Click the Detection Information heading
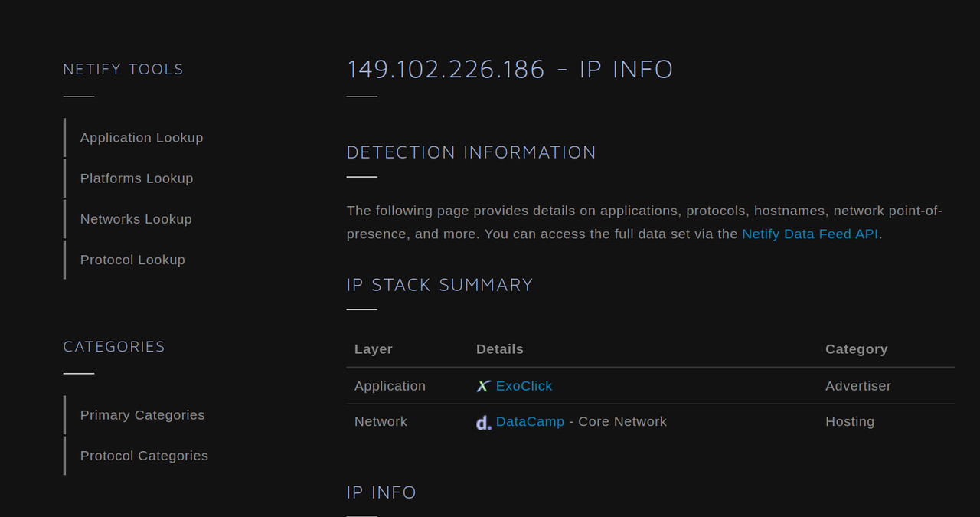 471,152
